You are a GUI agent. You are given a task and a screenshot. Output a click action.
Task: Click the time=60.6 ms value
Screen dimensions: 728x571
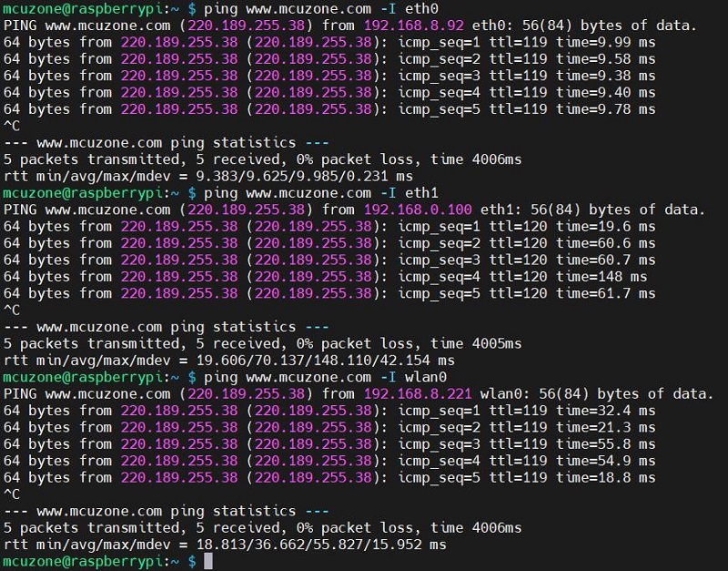point(606,243)
